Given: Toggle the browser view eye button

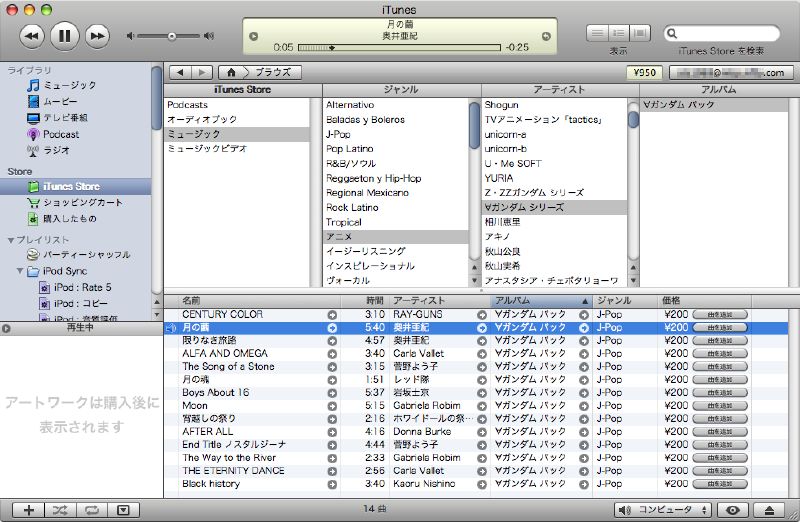Looking at the screenshot, I should (733, 510).
